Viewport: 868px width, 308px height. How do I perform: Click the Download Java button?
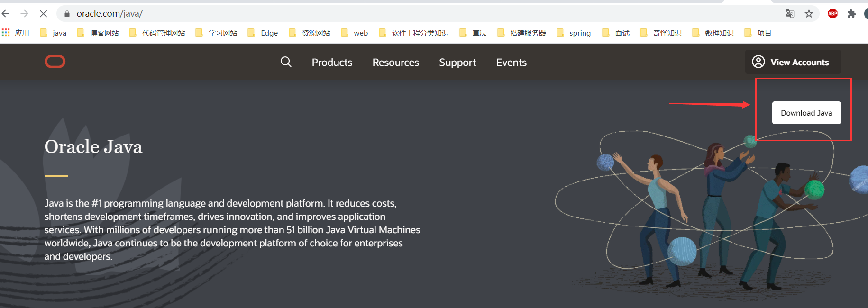coord(806,113)
